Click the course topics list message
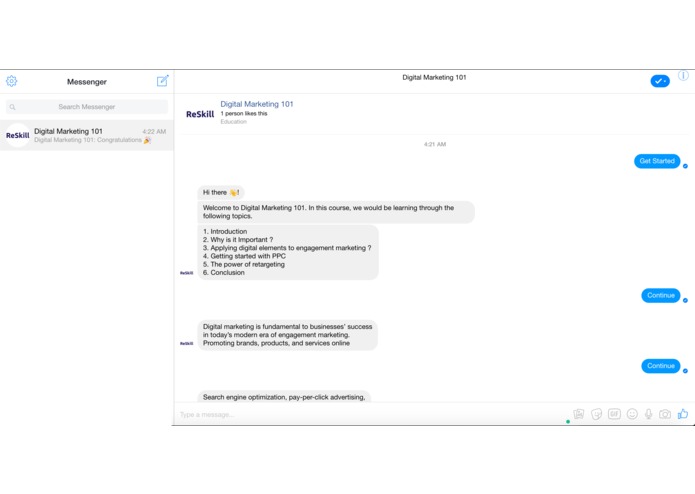 pos(288,252)
